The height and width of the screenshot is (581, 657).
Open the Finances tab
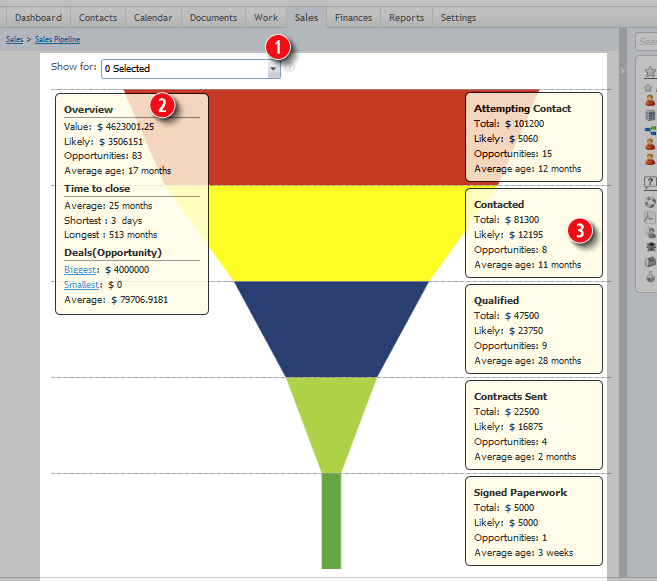click(x=352, y=17)
